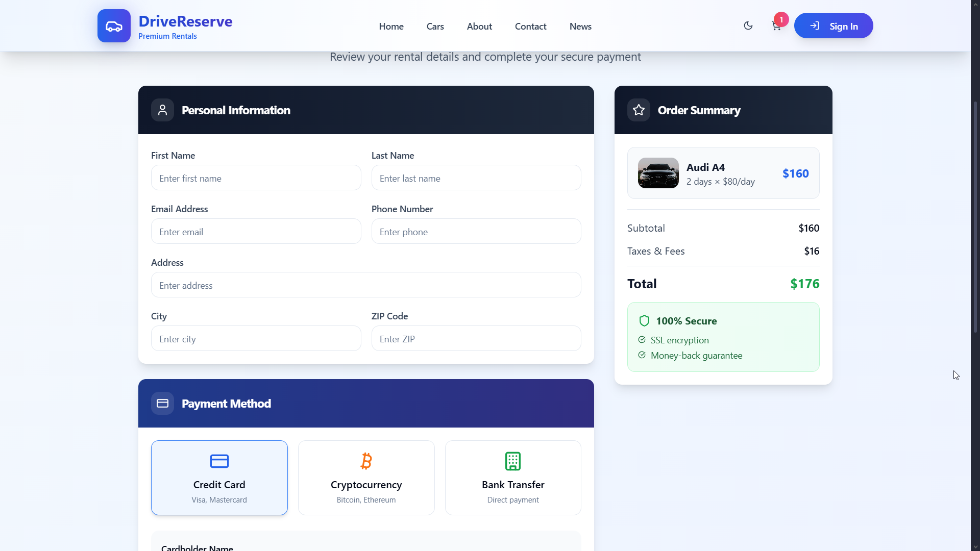Click the Order Summary star icon
Screen dimensions: 980x551
tap(639, 110)
